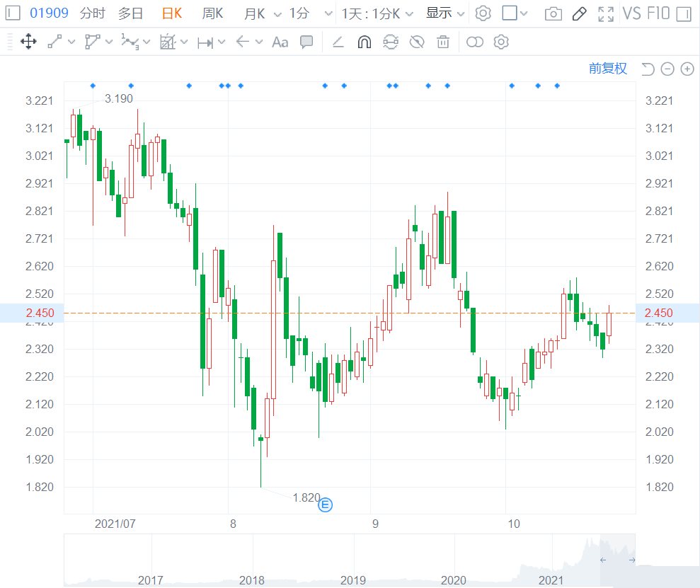Click the sync drawings icon
The width and height of the screenshot is (700, 588).
pos(391,42)
